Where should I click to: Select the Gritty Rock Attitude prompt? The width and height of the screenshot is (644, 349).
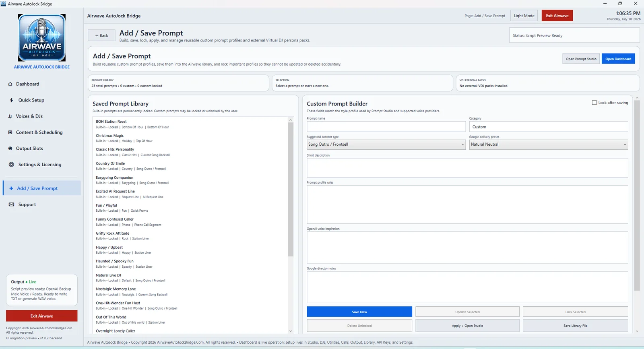coord(190,236)
